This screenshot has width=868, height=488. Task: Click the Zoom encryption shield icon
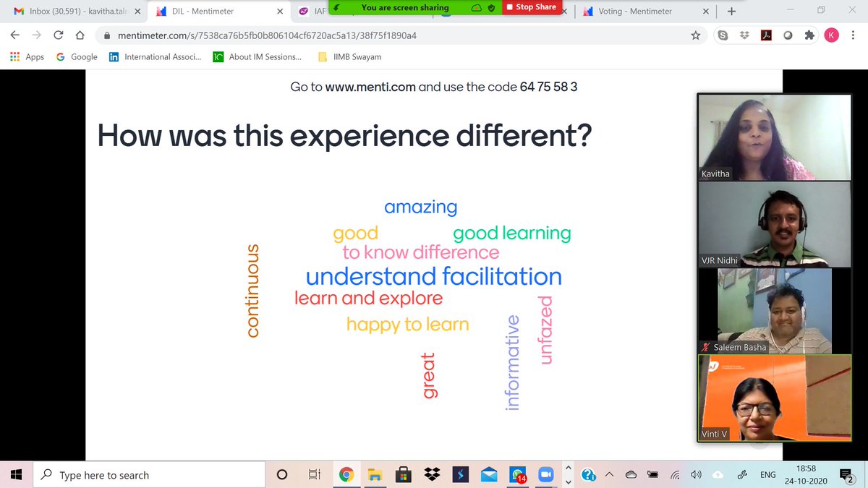(x=491, y=7)
